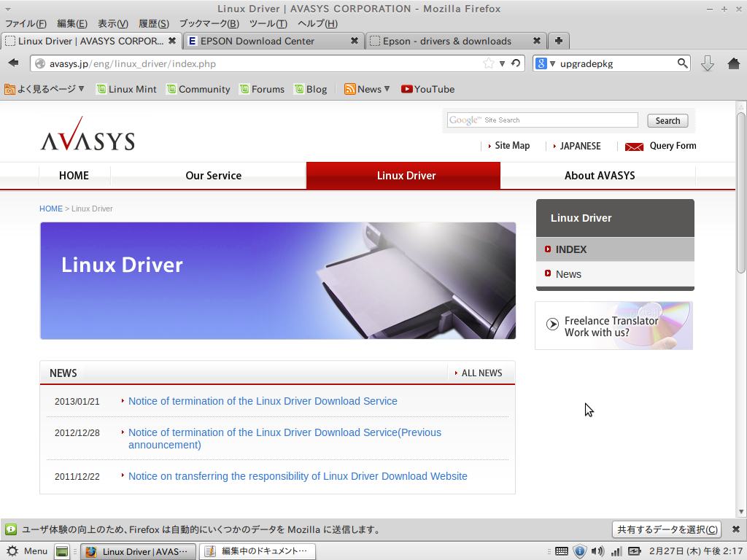Open the 編集 menu

tap(72, 24)
